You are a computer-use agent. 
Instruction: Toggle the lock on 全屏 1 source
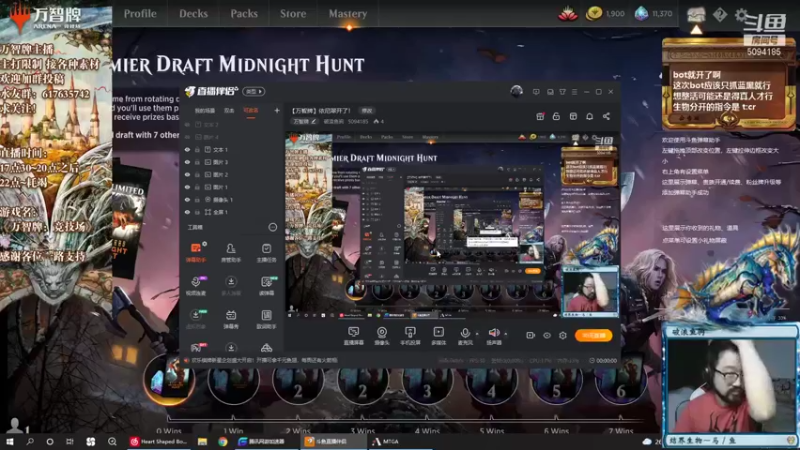tap(197, 212)
